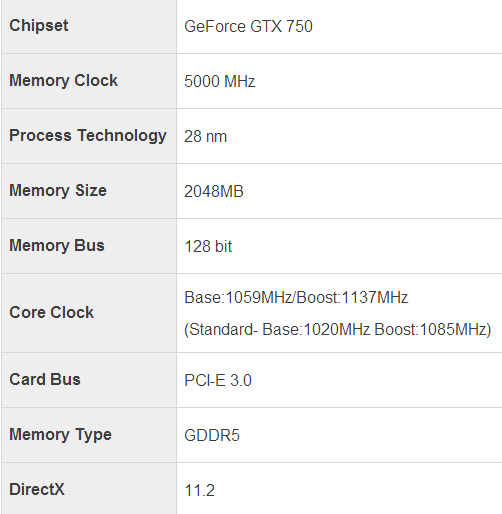
Task: Click the Memory Clock label
Action: coord(63,80)
